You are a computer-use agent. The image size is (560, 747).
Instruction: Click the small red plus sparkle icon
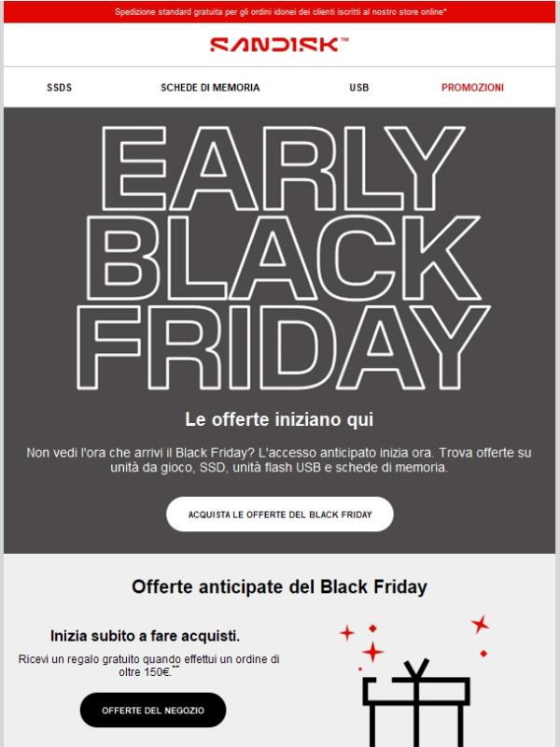[x=345, y=632]
